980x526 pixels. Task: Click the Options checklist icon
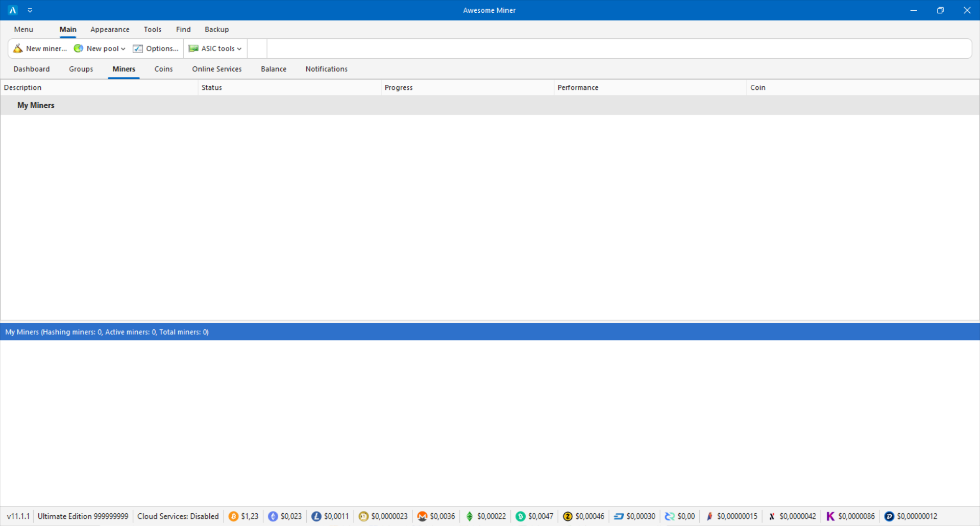pos(138,49)
